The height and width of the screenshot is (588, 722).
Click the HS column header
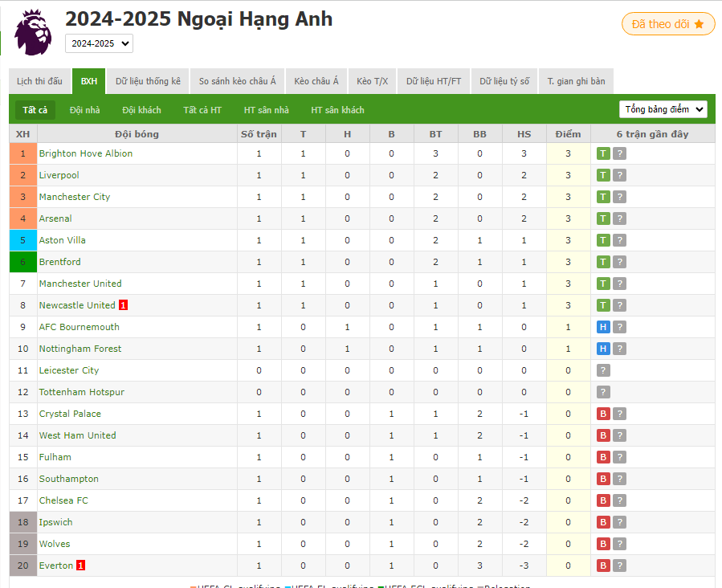pos(524,134)
